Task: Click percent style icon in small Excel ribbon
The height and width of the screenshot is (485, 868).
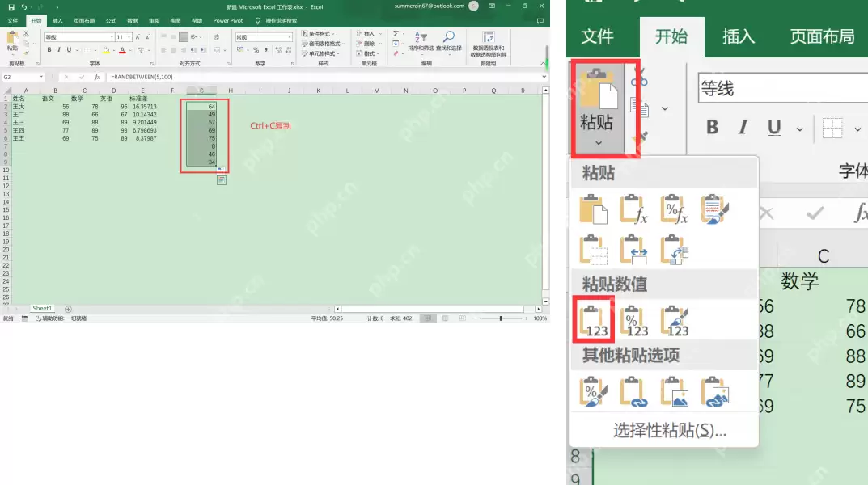Action: click(256, 50)
